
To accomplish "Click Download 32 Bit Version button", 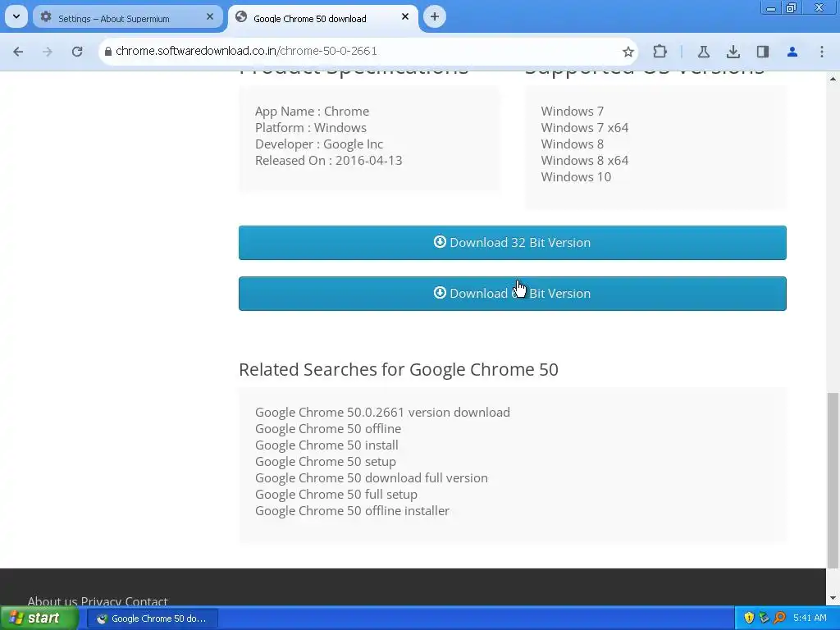I will (512, 243).
